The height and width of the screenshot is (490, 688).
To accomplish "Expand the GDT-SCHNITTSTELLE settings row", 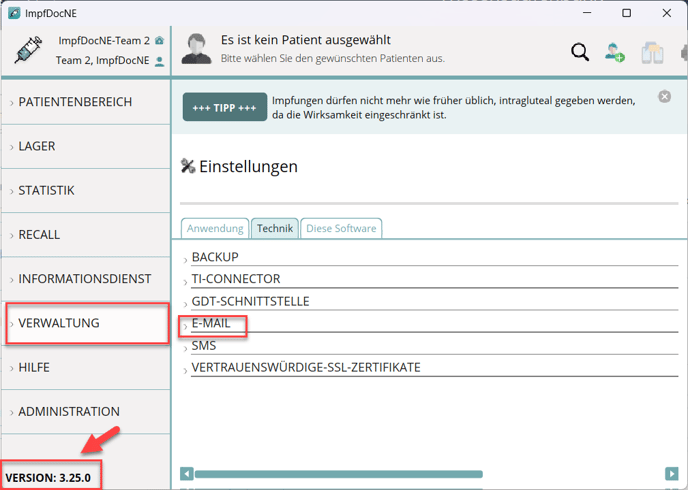I will tap(430, 301).
